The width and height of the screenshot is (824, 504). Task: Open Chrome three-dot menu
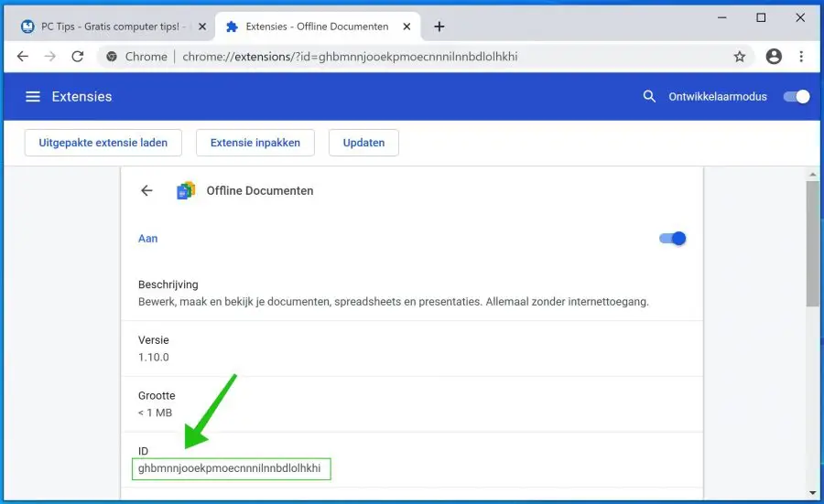click(801, 56)
